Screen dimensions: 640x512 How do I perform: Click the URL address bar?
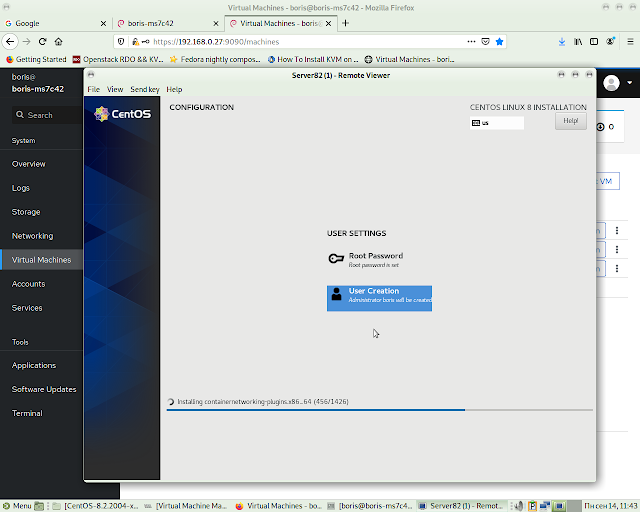click(309, 42)
